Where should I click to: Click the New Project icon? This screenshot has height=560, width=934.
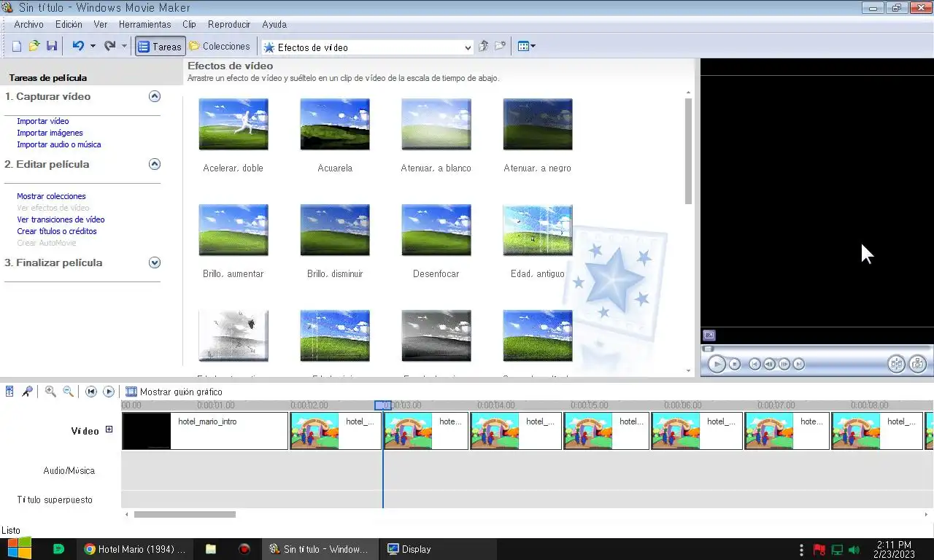tap(17, 46)
